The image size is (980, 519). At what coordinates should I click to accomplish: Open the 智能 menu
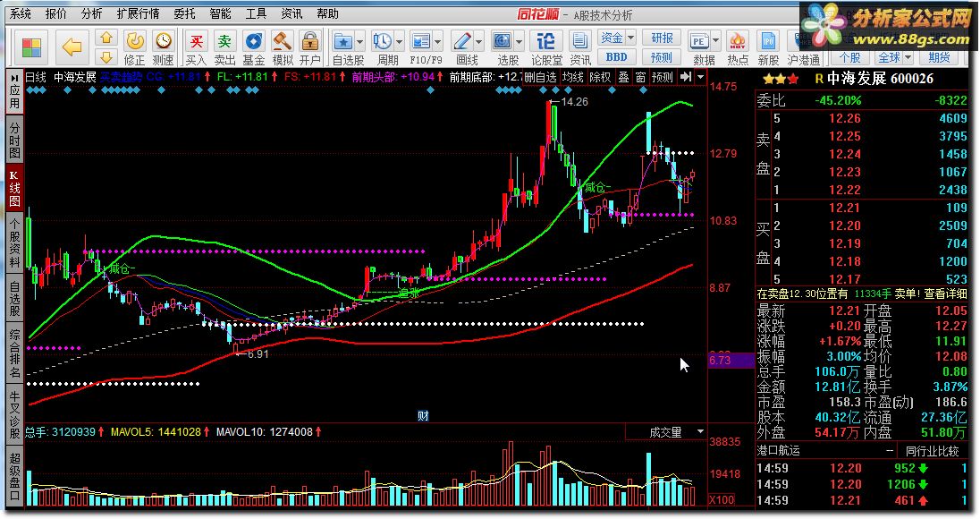point(220,13)
